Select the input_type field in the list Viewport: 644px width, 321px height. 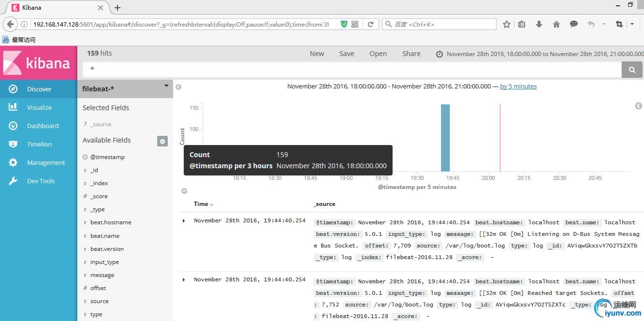(104, 262)
